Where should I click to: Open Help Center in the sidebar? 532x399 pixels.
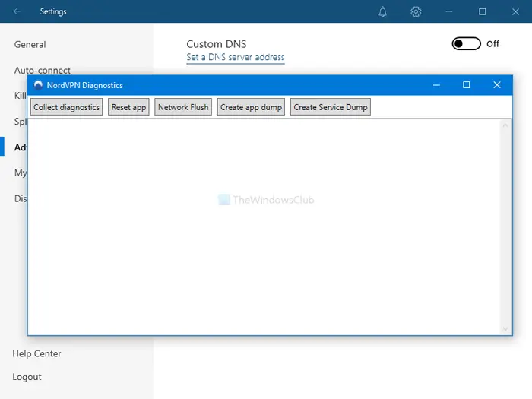click(x=36, y=353)
